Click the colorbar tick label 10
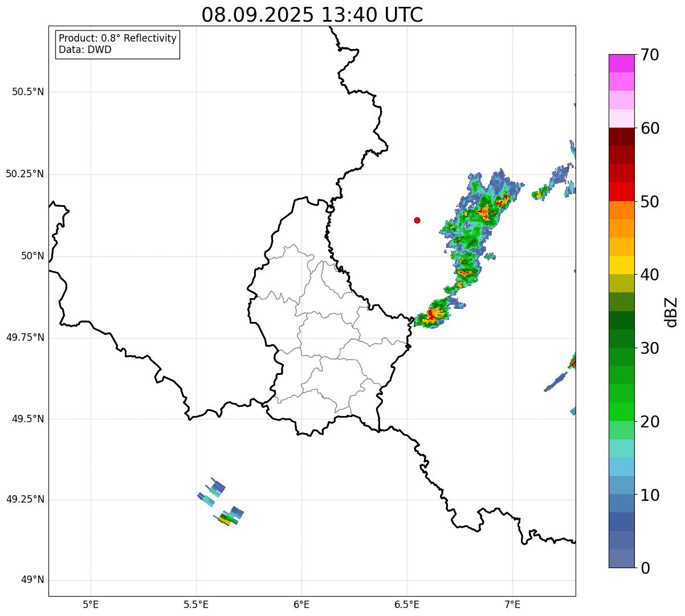Viewport: 685px width, 616px height. (650, 495)
